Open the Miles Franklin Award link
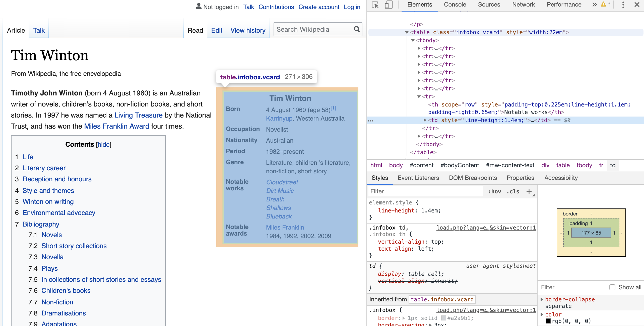This screenshot has width=644, height=326. click(116, 126)
